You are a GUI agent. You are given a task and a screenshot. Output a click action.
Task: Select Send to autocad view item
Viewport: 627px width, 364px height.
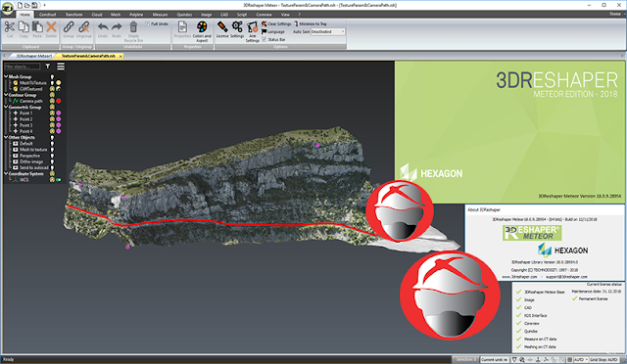(x=33, y=167)
